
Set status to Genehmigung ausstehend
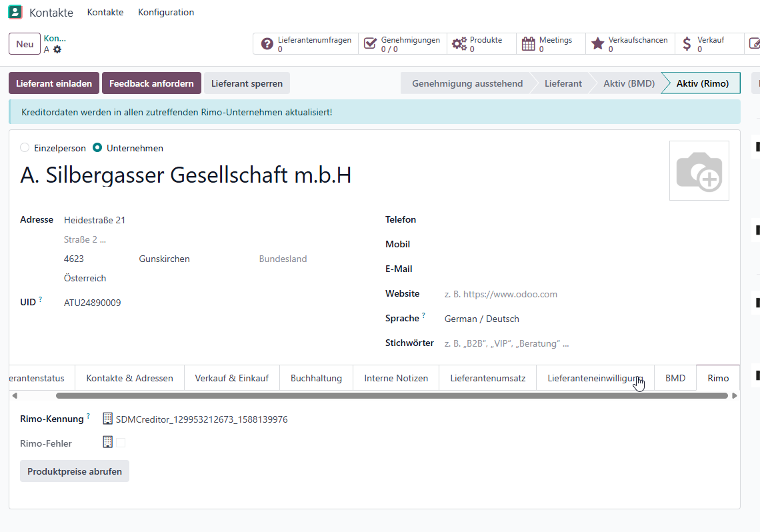click(467, 83)
